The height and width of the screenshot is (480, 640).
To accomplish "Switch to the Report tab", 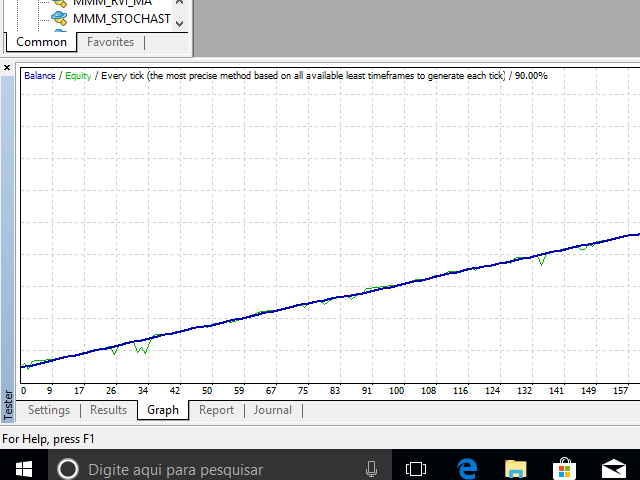I will click(x=216, y=410).
